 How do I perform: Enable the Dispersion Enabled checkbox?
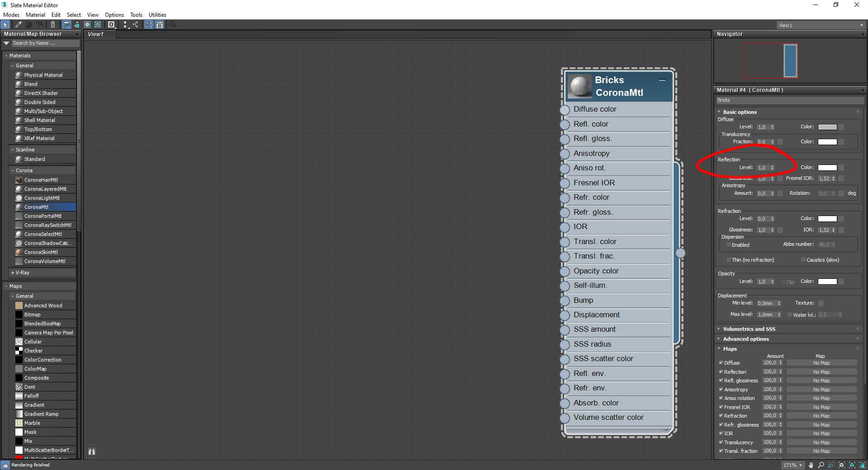click(728, 245)
